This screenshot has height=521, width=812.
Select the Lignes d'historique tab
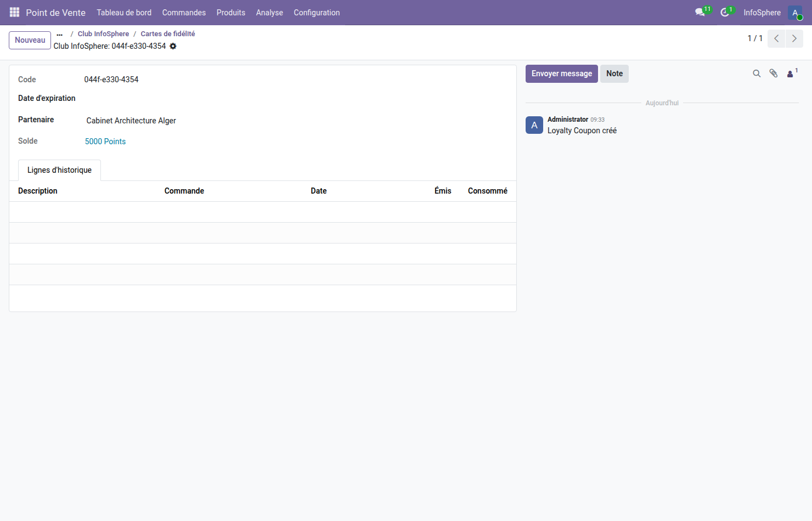tap(59, 170)
